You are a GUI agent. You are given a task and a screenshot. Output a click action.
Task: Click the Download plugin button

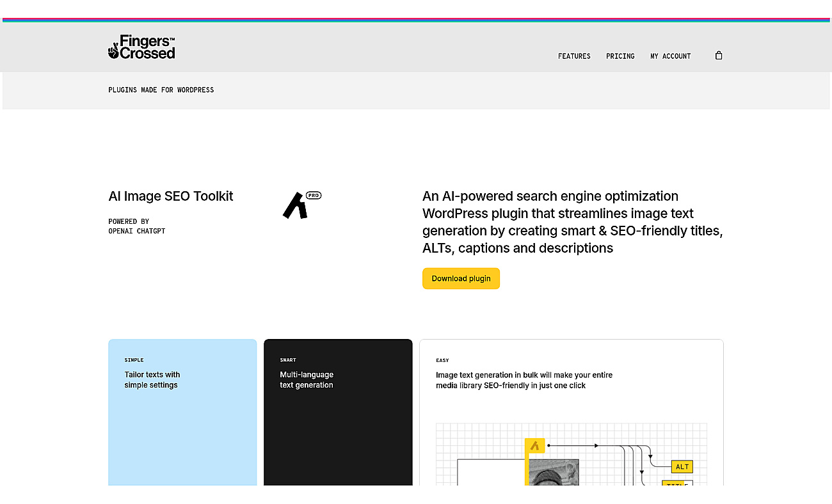pyautogui.click(x=461, y=278)
